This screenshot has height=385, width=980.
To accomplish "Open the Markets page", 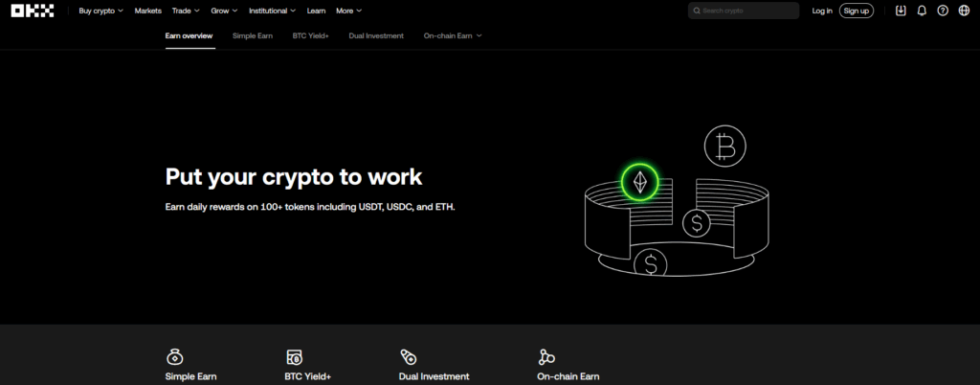I will point(148,11).
